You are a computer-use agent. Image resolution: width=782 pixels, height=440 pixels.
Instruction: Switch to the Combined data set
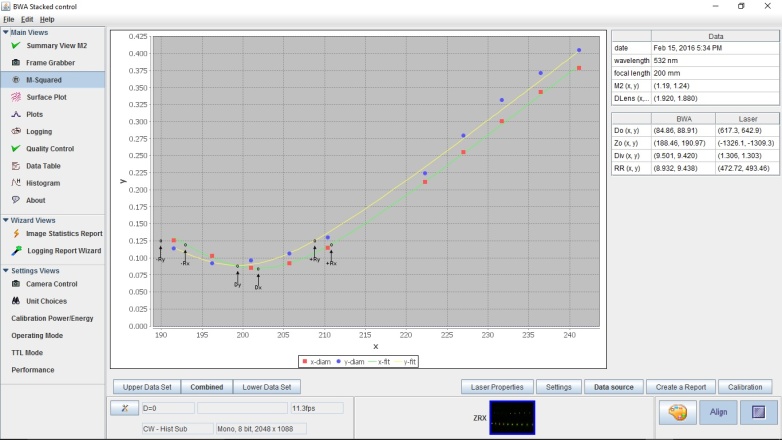(x=207, y=387)
